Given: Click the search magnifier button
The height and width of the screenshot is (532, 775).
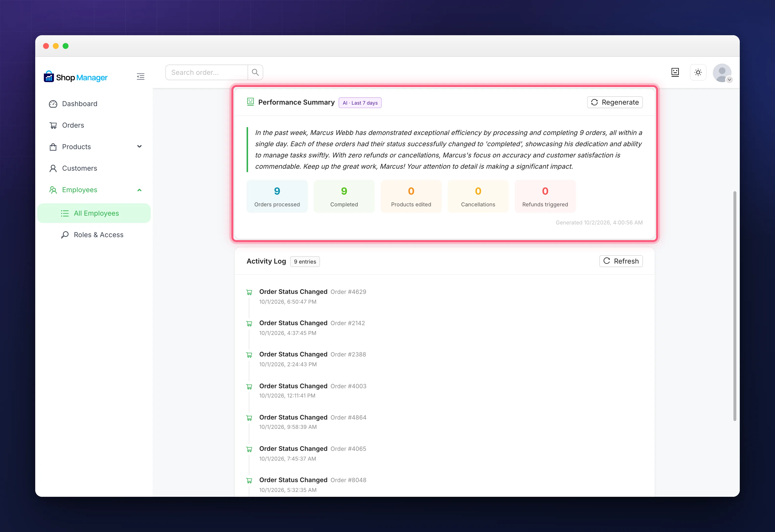Looking at the screenshot, I should point(255,72).
